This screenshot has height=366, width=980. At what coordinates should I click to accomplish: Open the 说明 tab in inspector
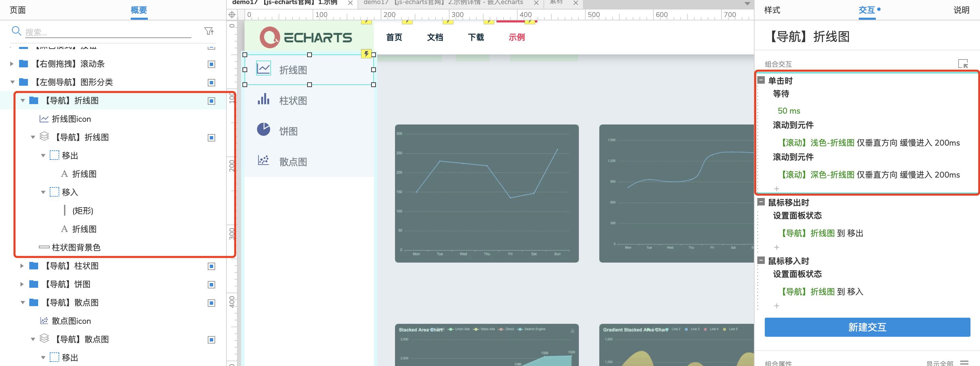(961, 10)
